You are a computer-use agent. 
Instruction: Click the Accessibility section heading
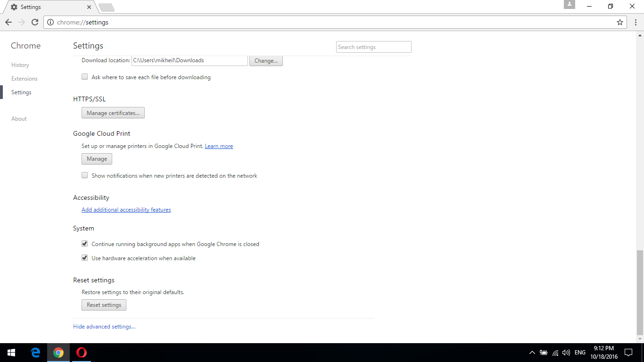pos(91,197)
